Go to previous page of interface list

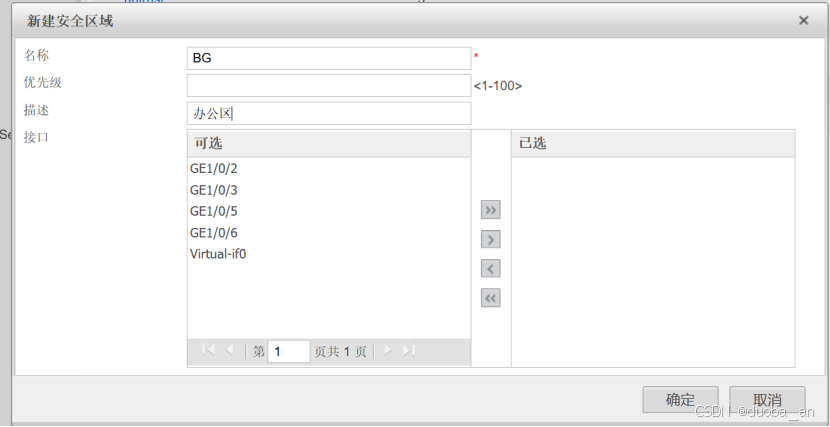pyautogui.click(x=230, y=350)
